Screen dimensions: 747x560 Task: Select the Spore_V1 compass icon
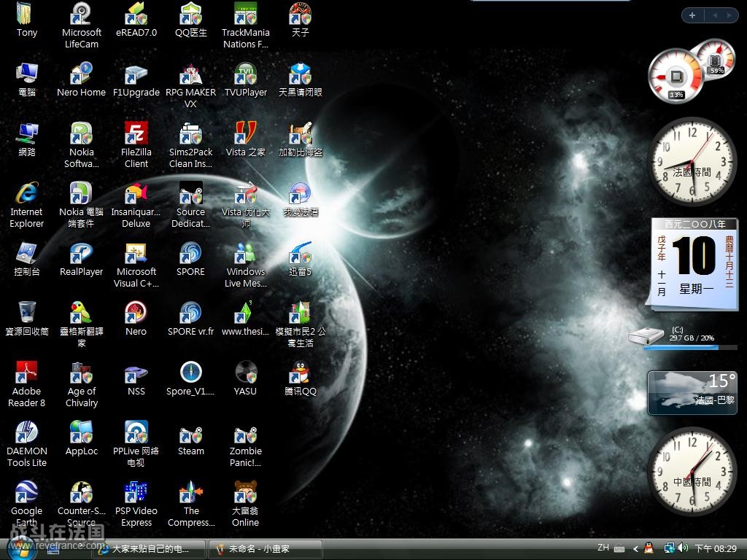coord(190,373)
